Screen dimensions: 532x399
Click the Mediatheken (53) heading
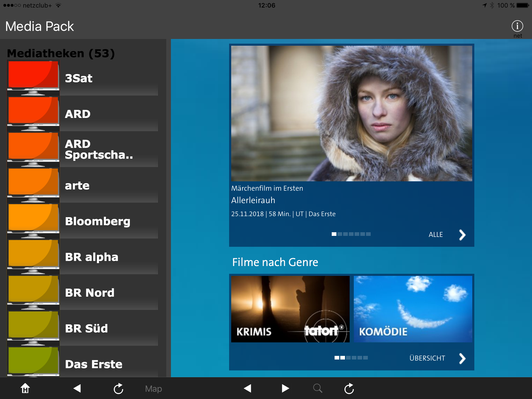(x=61, y=53)
